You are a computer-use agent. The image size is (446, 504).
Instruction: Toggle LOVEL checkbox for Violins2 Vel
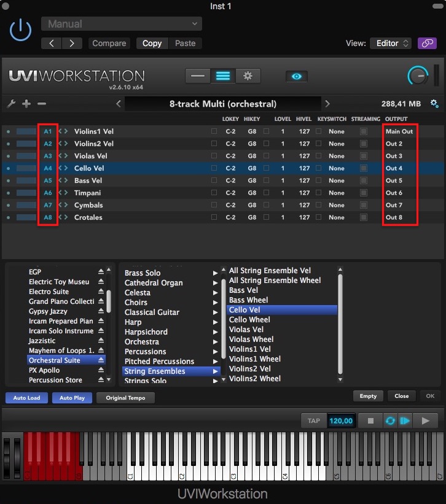tap(266, 144)
